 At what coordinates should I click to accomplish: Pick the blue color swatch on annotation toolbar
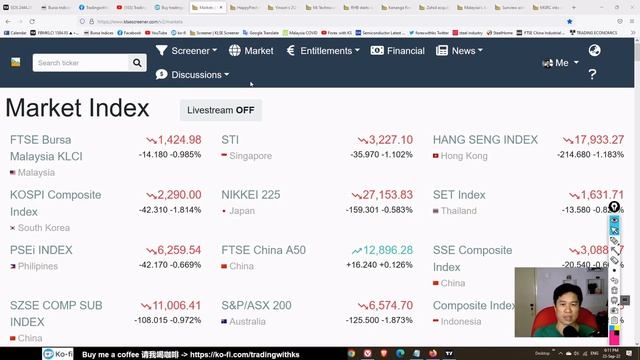click(611, 327)
